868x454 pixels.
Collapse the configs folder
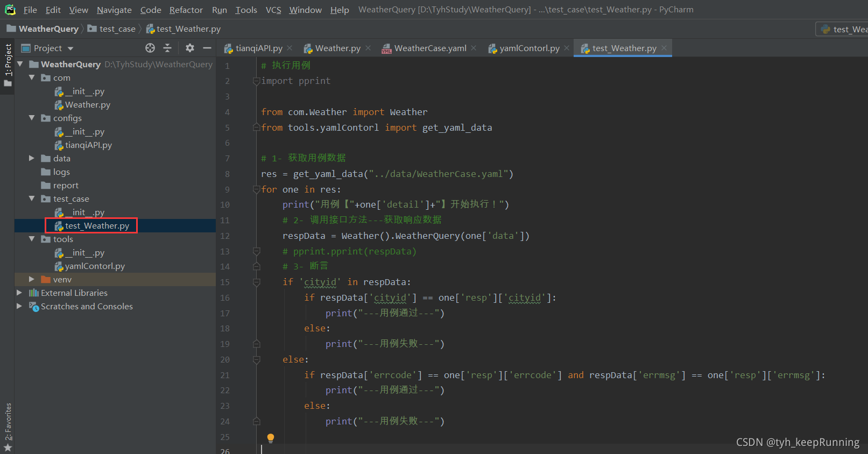(32, 118)
